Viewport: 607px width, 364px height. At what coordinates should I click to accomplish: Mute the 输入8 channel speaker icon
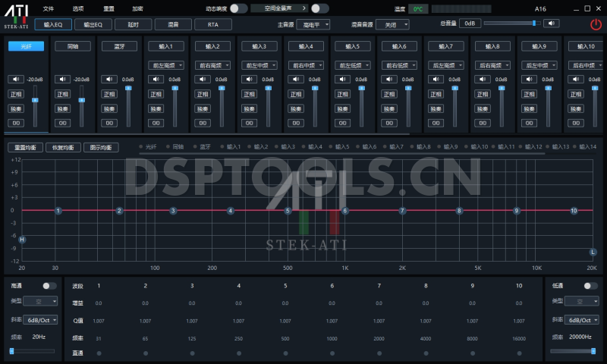483,80
